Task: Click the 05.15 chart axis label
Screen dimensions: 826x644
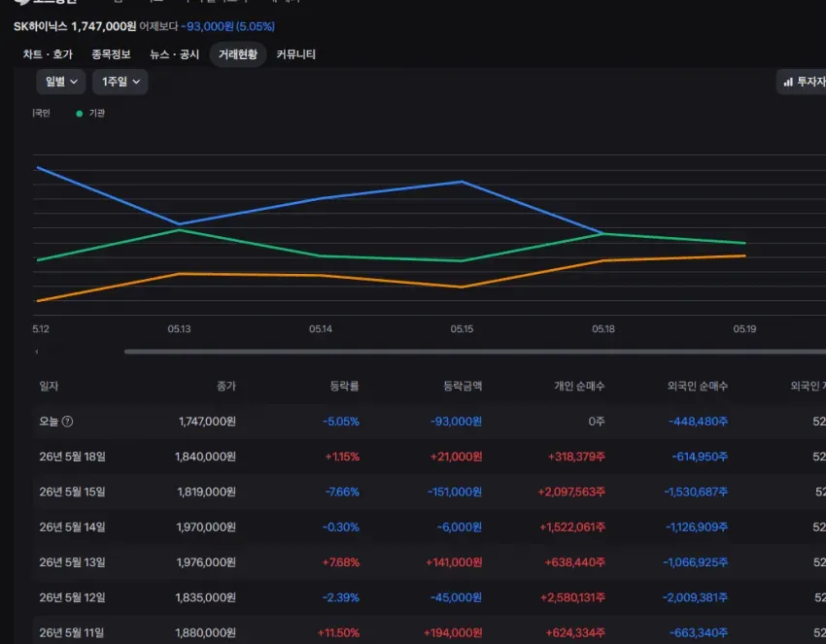Action: click(x=462, y=329)
